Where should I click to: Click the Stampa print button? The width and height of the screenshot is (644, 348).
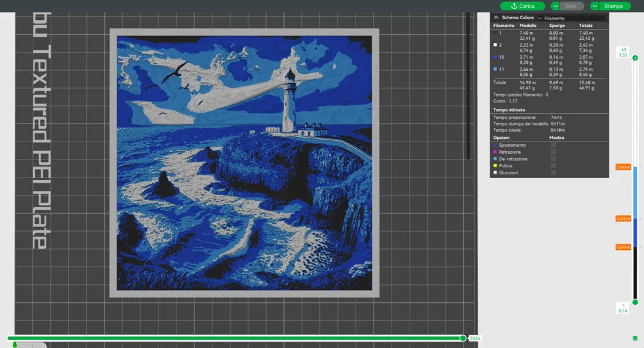[614, 6]
